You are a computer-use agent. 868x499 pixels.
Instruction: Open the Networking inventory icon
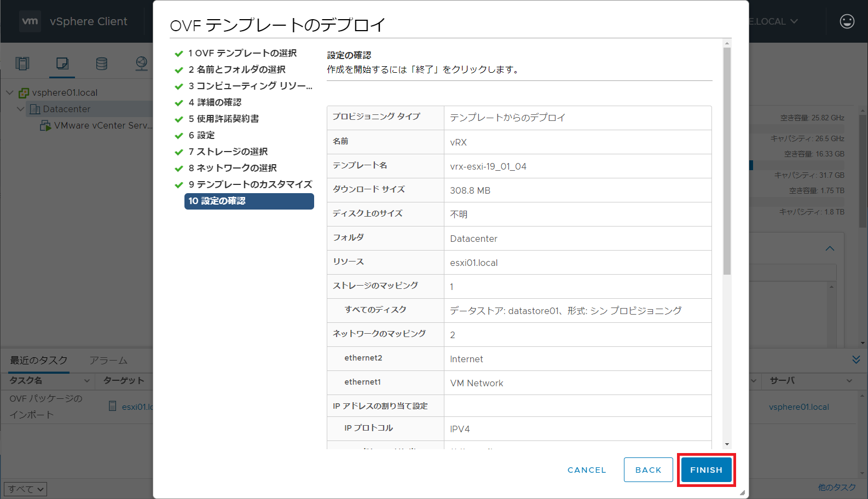coord(142,63)
